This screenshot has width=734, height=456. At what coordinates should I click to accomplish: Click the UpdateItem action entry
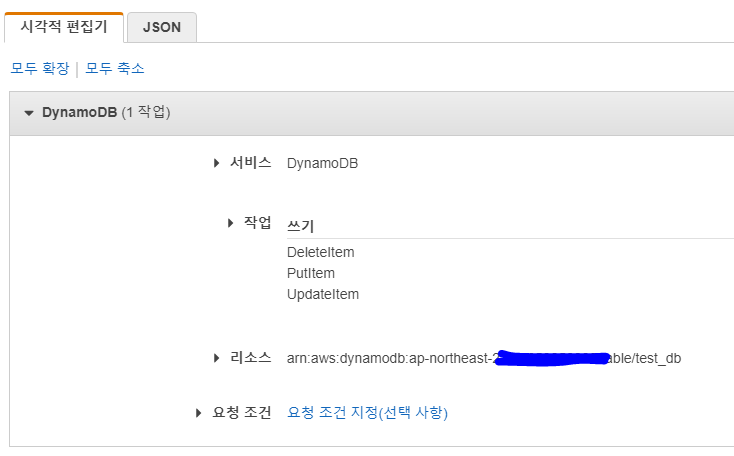[323, 294]
